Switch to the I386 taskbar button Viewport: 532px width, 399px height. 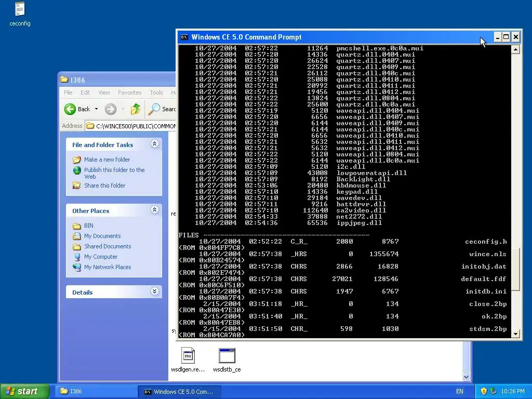(96, 391)
